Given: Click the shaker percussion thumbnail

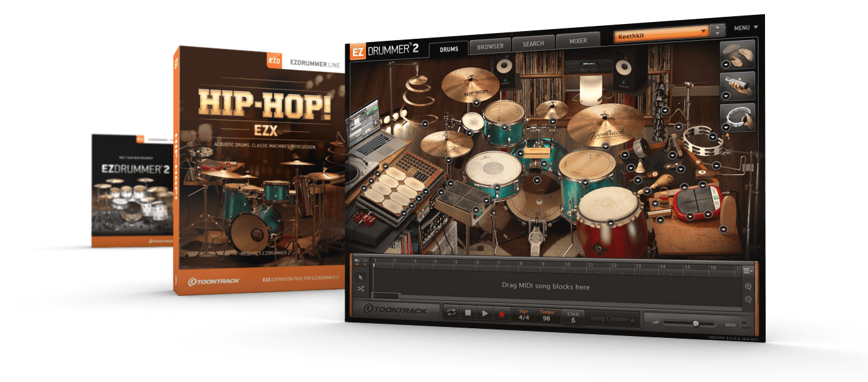Looking at the screenshot, I should tap(738, 86).
